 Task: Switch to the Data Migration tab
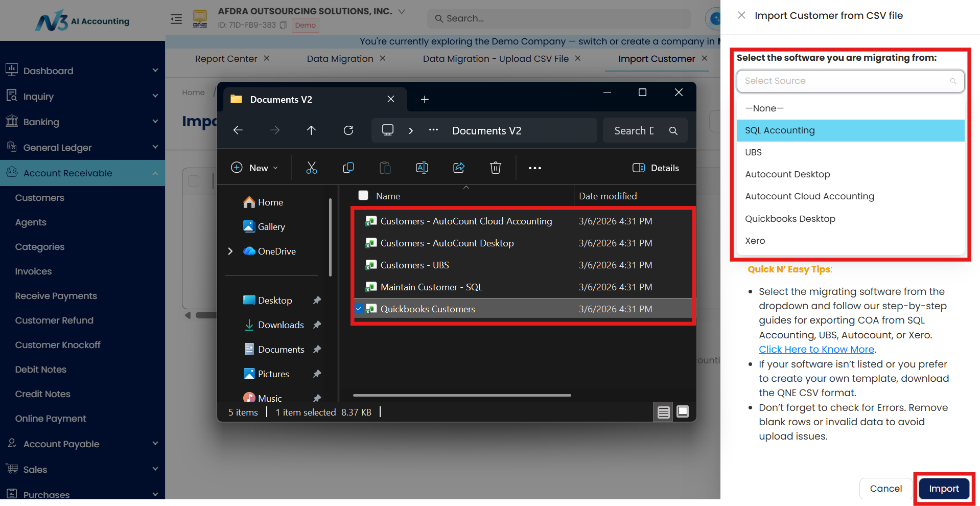pyautogui.click(x=340, y=59)
